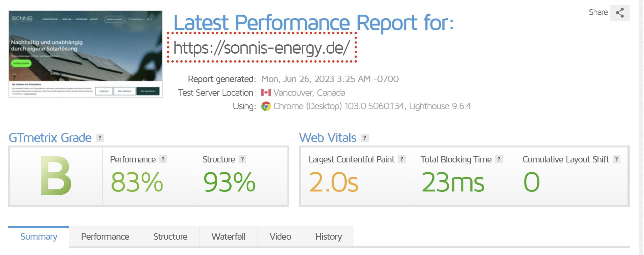Open the sonnis-energy.de URL link
Image resolution: width=644 pixels, height=255 pixels.
point(262,48)
